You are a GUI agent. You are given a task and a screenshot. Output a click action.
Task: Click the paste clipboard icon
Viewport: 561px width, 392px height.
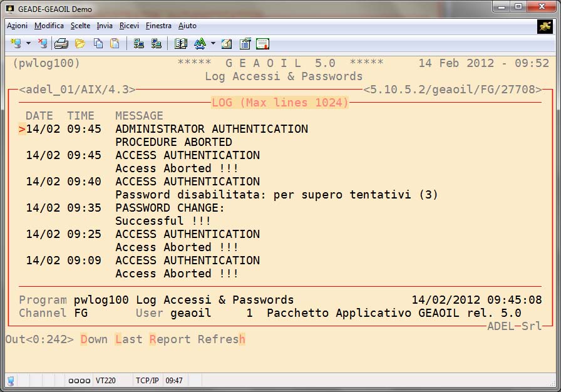click(x=115, y=44)
